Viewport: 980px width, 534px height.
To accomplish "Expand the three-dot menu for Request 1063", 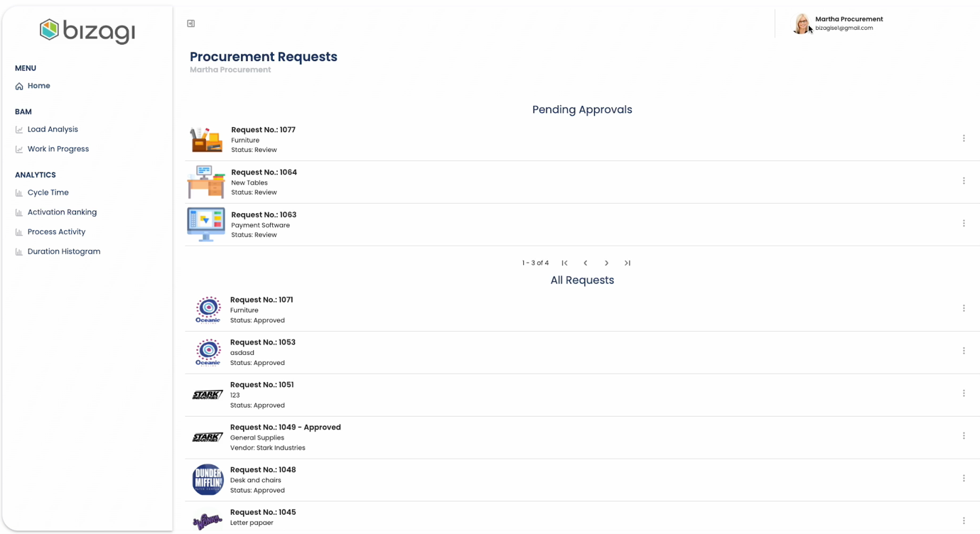I will pyautogui.click(x=964, y=224).
